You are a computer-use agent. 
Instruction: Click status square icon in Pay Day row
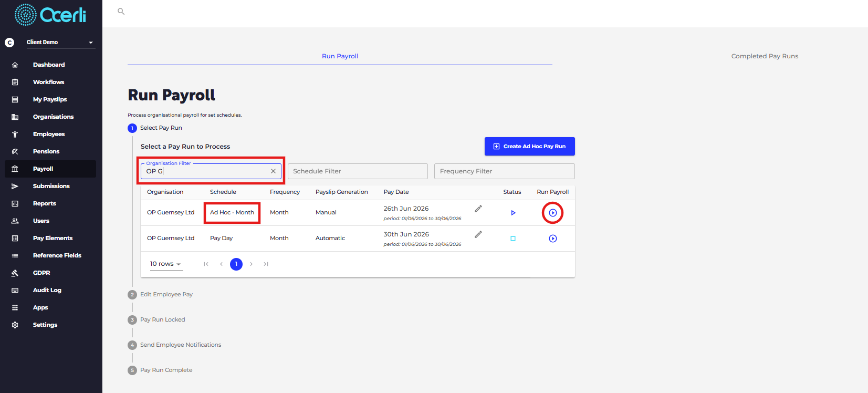[513, 239]
